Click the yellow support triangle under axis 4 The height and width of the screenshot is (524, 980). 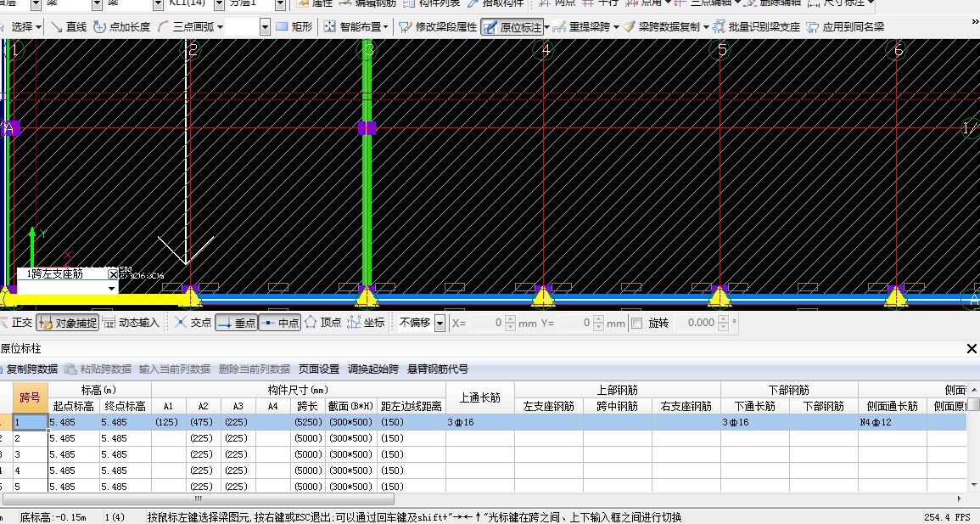543,296
